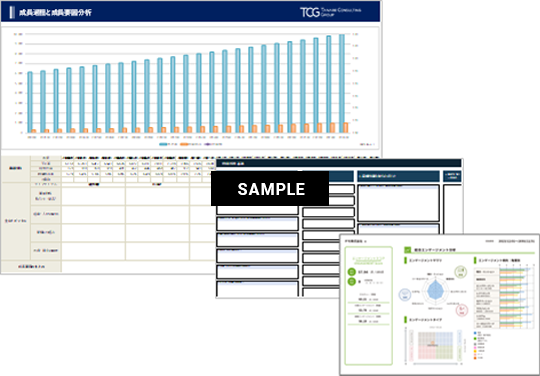
Task: Click the red face badge beside the radar chart
Action: click(462, 310)
